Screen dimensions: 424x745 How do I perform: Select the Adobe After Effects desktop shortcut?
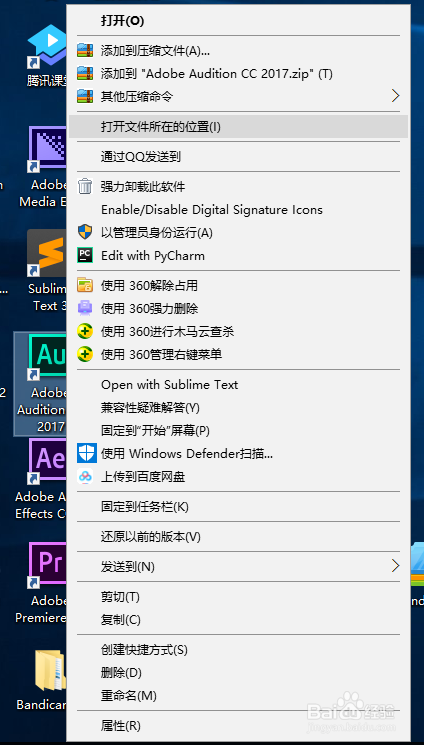point(42,479)
